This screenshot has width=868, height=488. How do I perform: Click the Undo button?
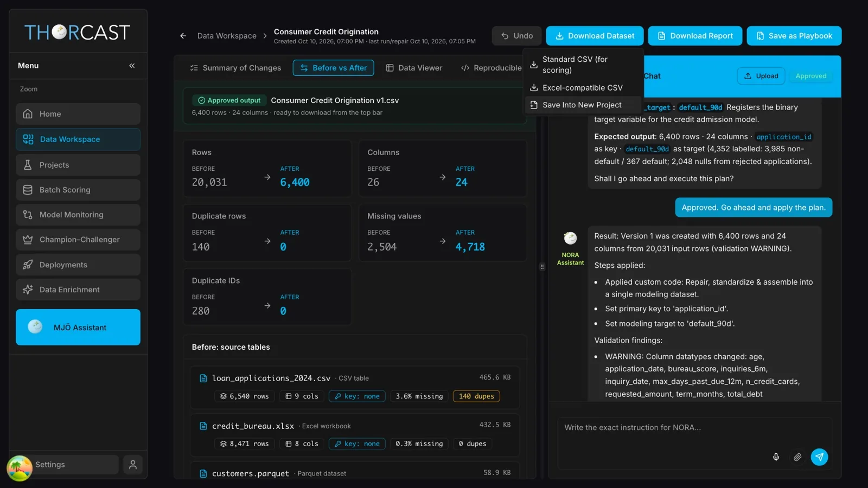click(x=516, y=36)
